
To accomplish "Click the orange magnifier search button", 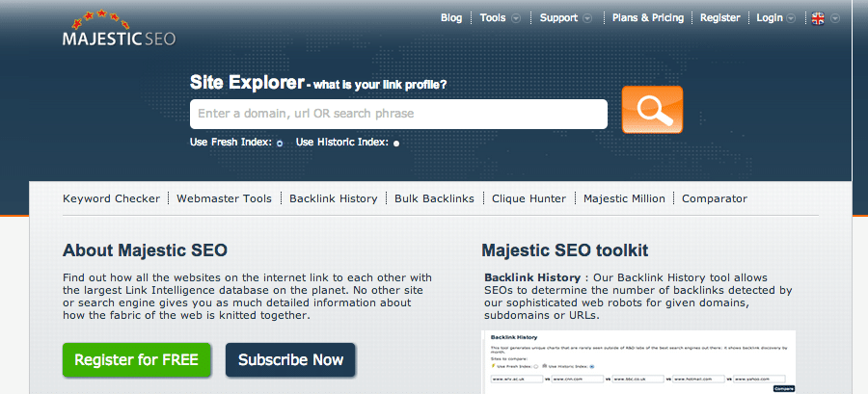I will [652, 110].
